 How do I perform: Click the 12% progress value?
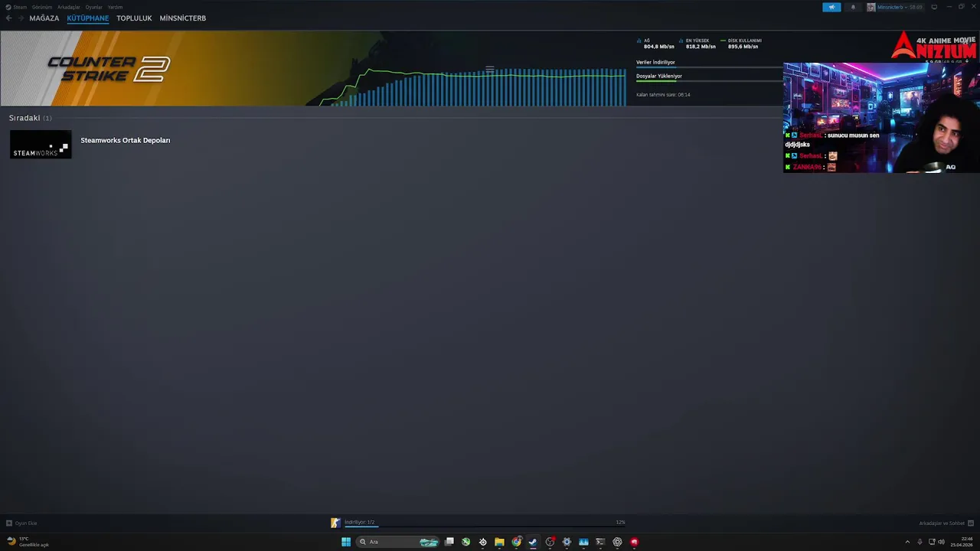point(620,522)
